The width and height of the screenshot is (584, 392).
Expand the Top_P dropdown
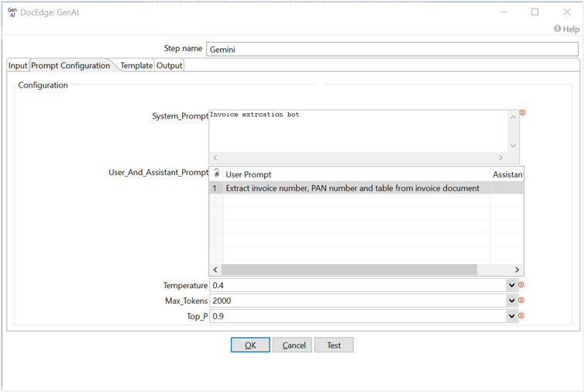click(511, 316)
